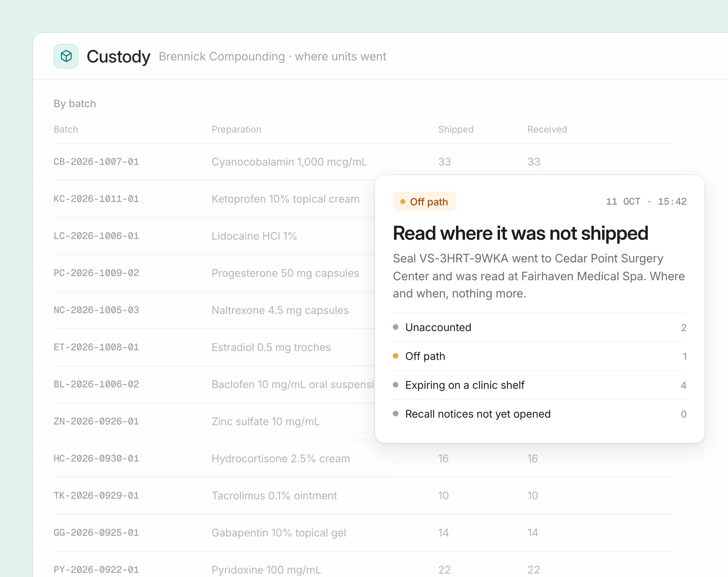Select batch NC-2026-1005-03
This screenshot has height=577, width=728.
(x=96, y=310)
